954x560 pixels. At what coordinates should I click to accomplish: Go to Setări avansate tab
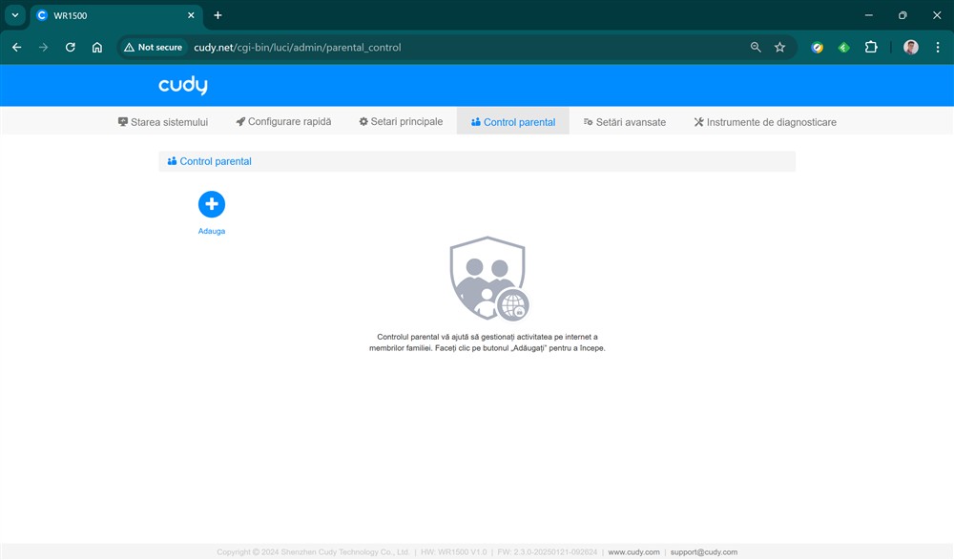[624, 122]
